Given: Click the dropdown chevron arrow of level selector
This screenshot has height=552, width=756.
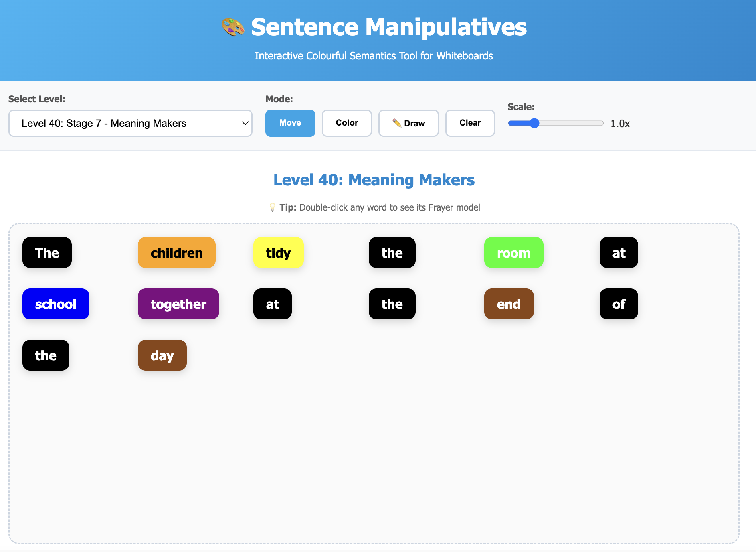Looking at the screenshot, I should coord(245,123).
